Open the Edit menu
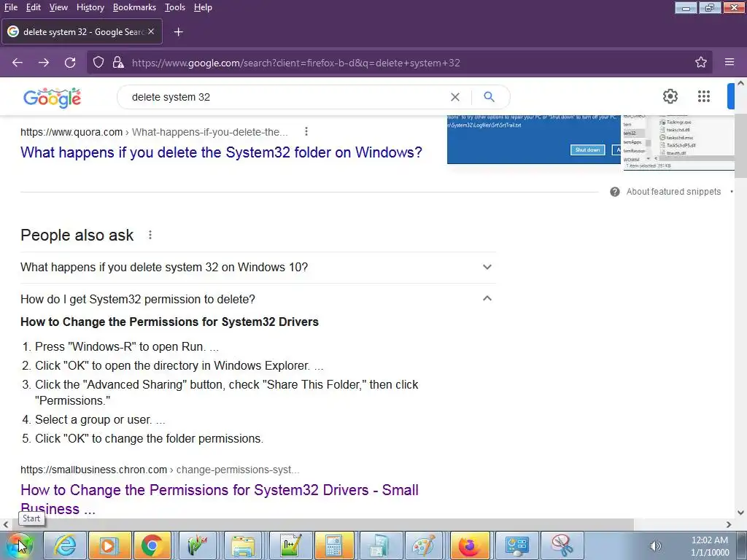747x560 pixels. tap(34, 7)
